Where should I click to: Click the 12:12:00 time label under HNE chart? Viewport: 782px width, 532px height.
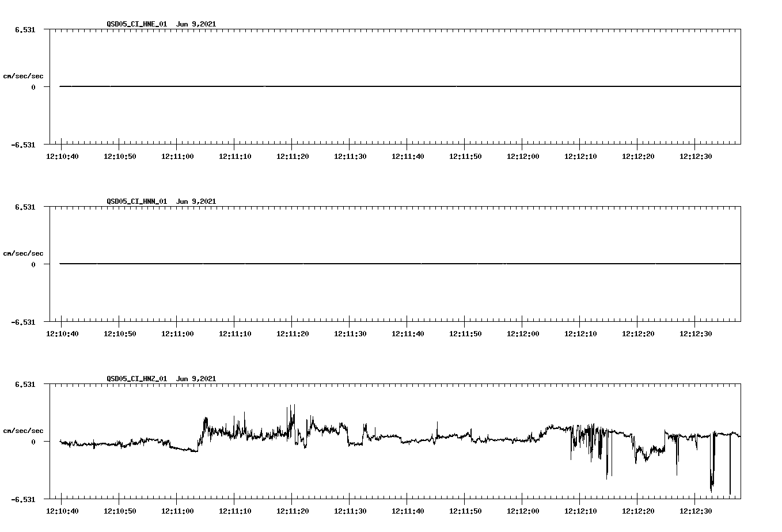[x=523, y=157]
